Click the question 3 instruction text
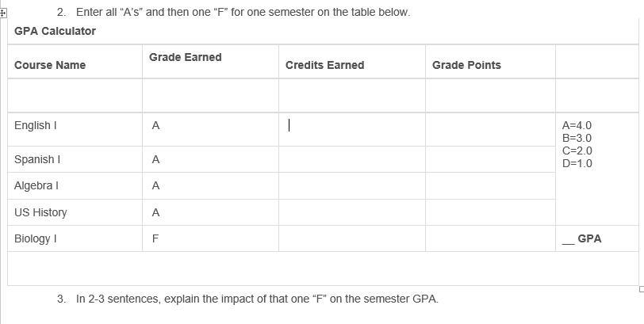644x324 pixels. 257,299
